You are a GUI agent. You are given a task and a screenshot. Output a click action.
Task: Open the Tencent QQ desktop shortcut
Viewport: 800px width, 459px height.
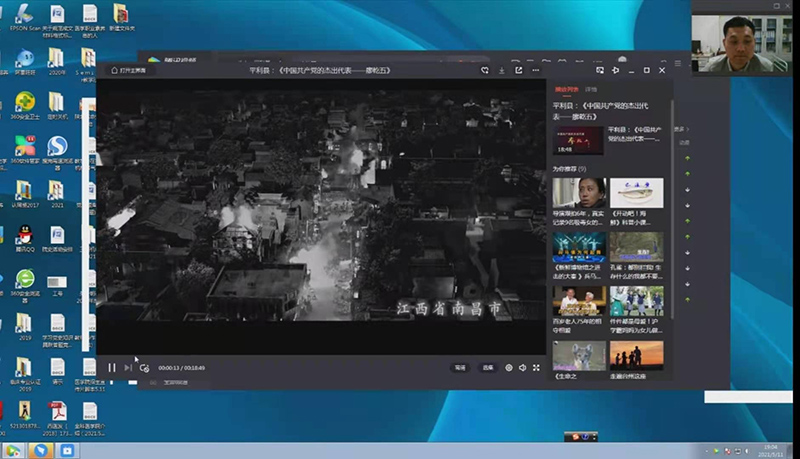[x=24, y=238]
